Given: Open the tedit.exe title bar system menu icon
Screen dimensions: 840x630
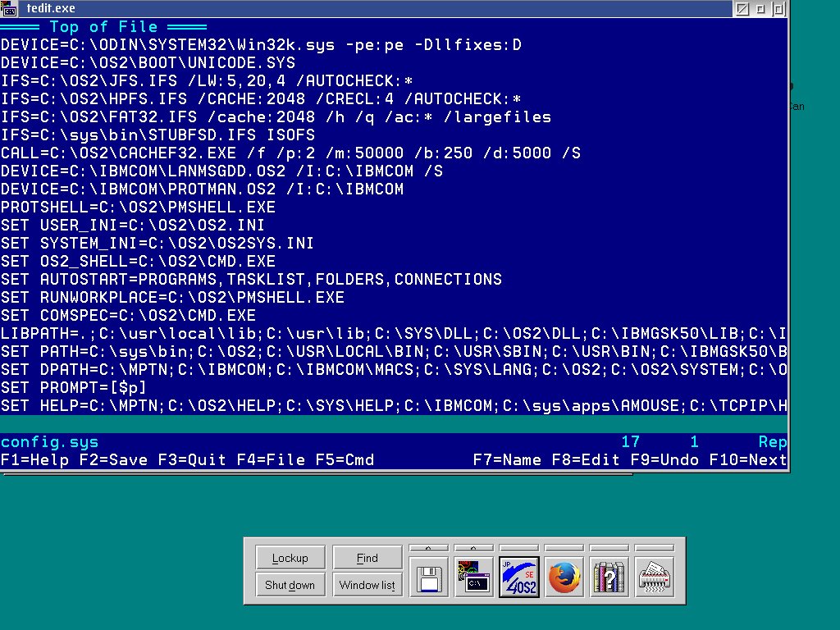Looking at the screenshot, I should [x=9, y=8].
